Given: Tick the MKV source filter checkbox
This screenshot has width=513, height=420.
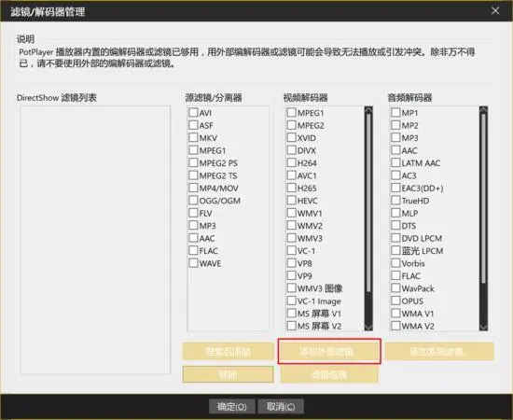Looking at the screenshot, I should 193,137.
